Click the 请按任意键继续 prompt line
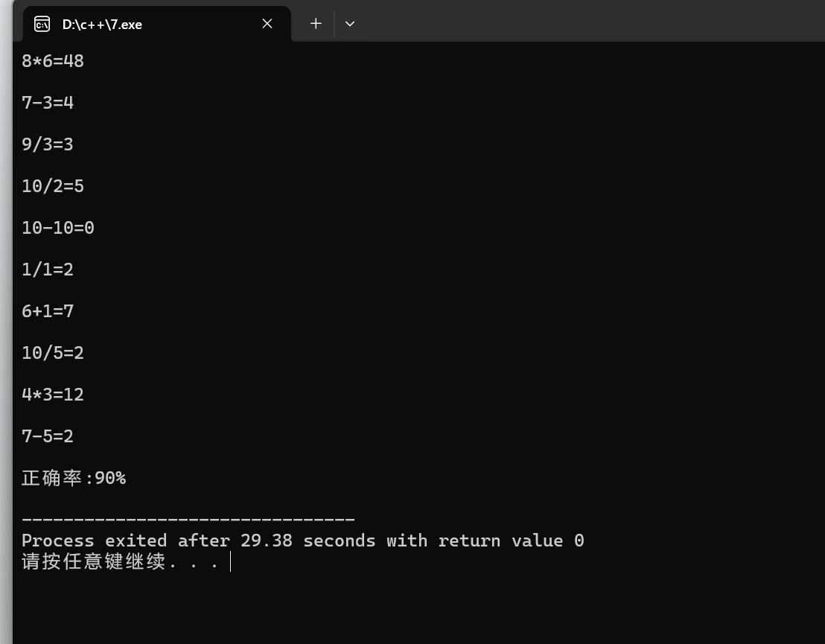825x644 pixels. pos(120,561)
